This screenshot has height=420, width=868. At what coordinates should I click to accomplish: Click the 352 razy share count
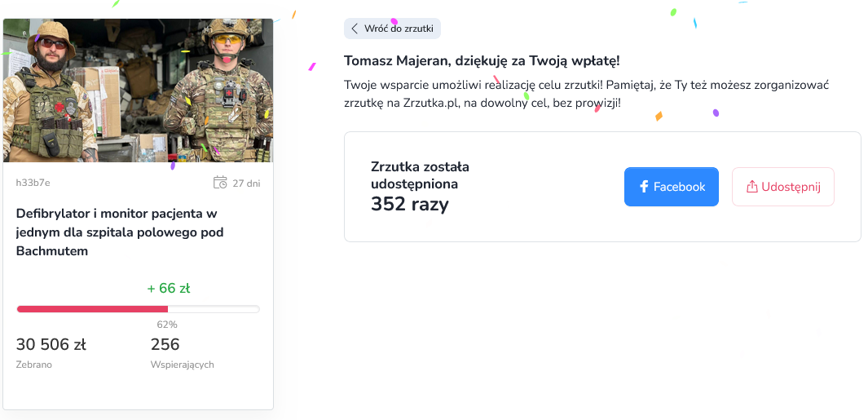point(410,205)
